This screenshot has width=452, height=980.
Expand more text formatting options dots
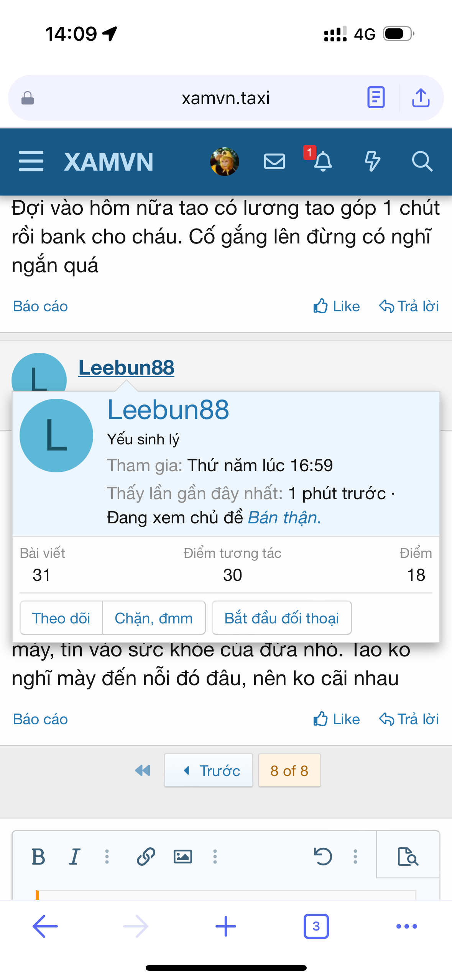click(x=107, y=856)
